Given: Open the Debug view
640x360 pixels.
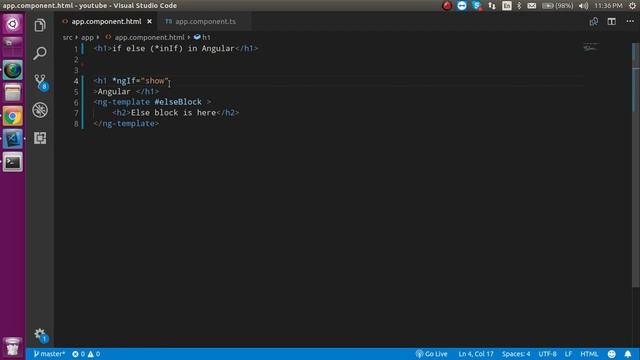Looking at the screenshot, I should tap(40, 110).
